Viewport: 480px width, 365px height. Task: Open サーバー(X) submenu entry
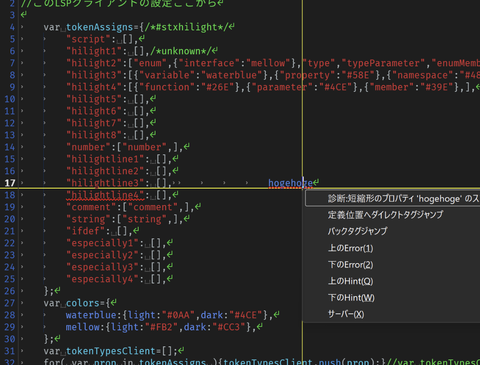[346, 314]
